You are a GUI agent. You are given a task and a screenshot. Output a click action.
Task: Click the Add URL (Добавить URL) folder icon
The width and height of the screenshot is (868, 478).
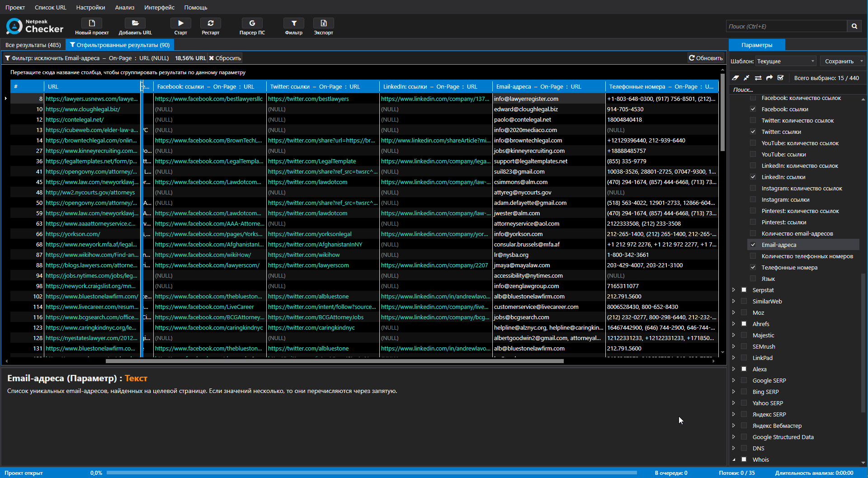pos(135,23)
